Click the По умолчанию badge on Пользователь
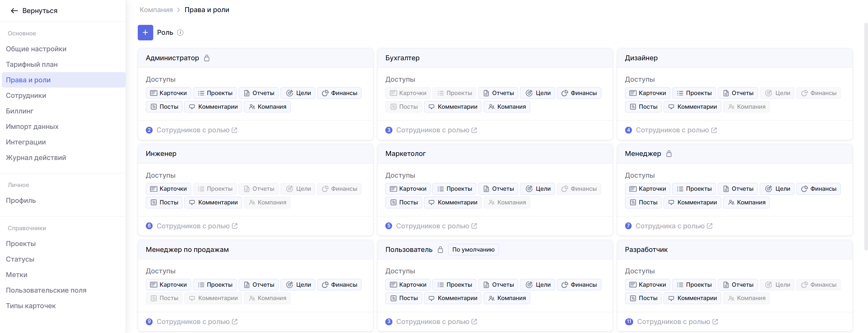Viewport: 868px width, 333px height. tap(473, 250)
